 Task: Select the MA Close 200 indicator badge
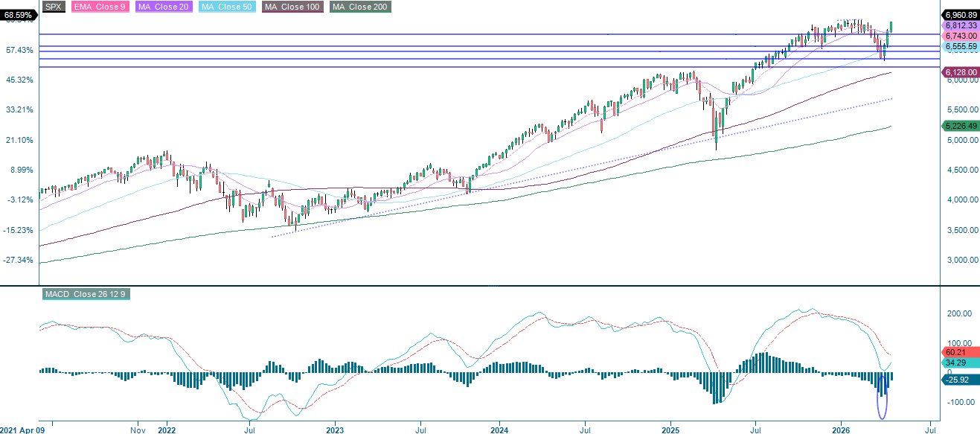click(x=359, y=6)
